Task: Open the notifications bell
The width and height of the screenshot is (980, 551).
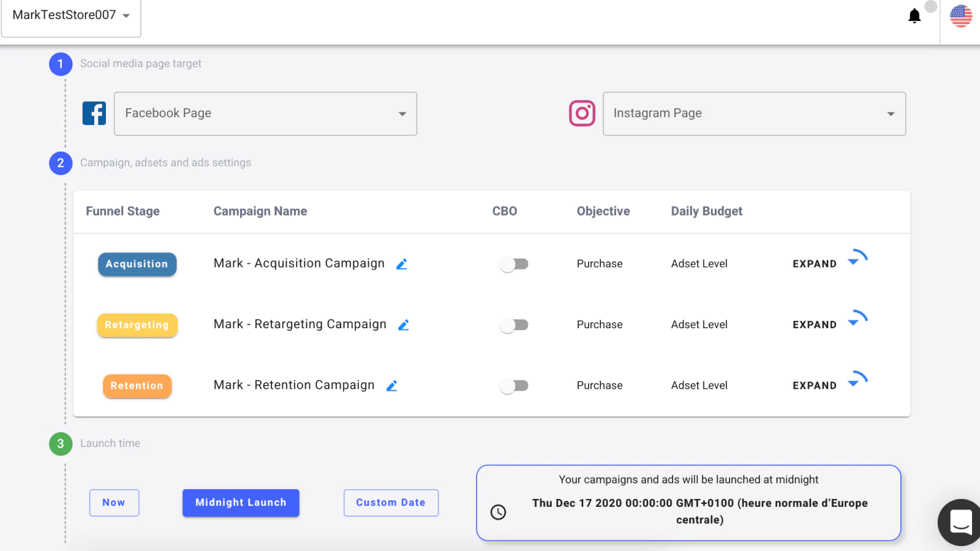Action: click(x=914, y=16)
